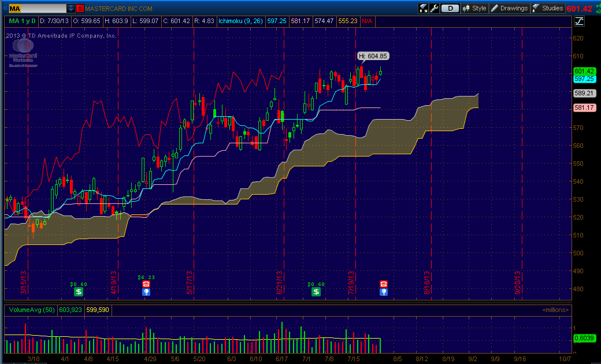Open chart settings wrench icon
601x364 pixels.
[x=434, y=9]
